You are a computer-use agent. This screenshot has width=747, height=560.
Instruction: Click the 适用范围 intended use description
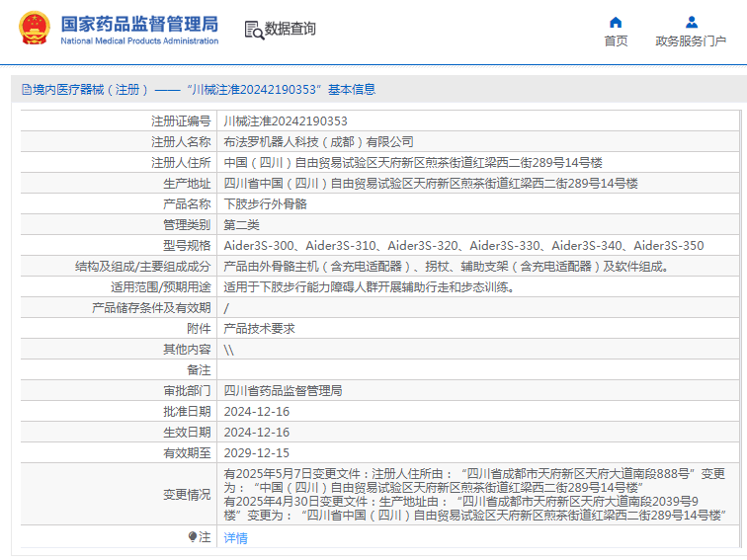(370, 287)
